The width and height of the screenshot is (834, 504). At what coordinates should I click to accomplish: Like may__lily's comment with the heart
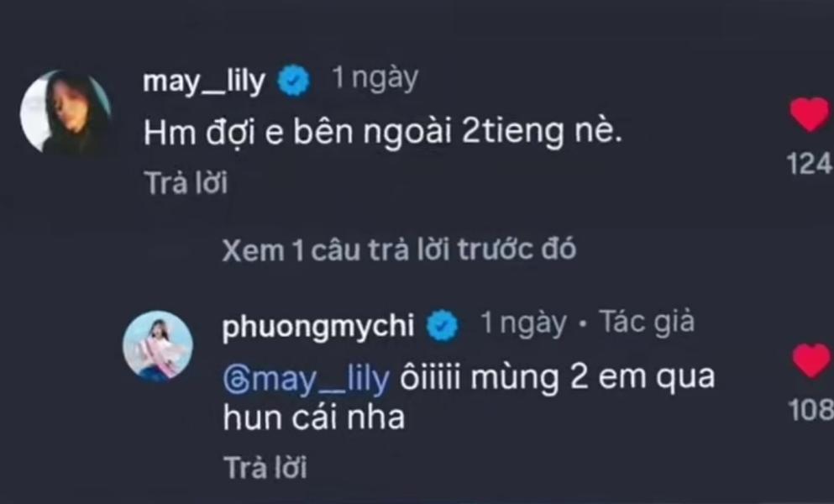pyautogui.click(x=810, y=115)
